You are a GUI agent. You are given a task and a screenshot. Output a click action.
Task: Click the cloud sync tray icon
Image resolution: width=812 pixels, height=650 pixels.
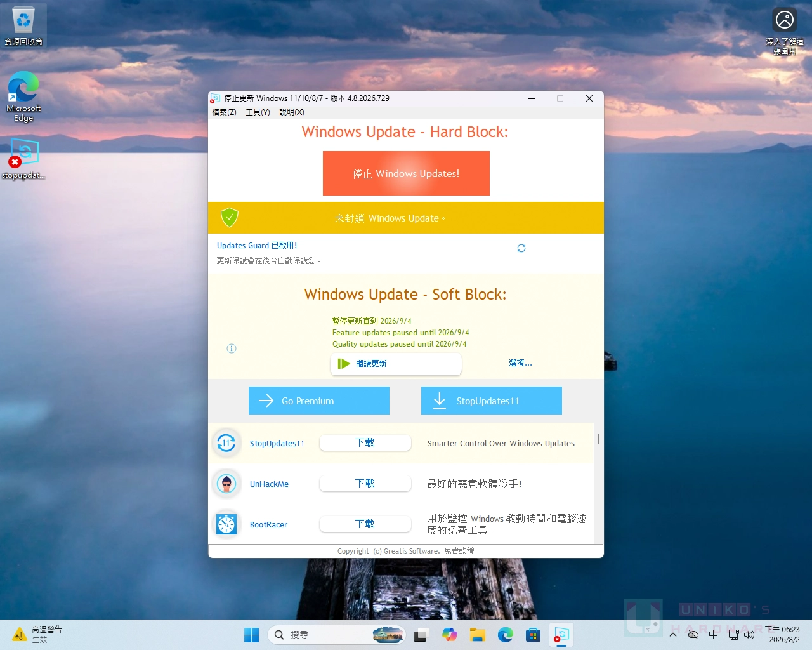point(693,635)
